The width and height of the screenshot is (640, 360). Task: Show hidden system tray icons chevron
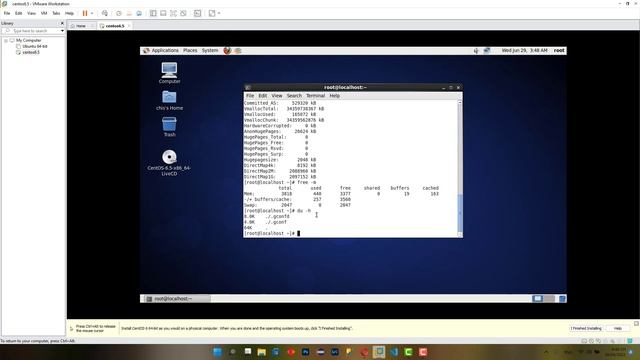546,352
